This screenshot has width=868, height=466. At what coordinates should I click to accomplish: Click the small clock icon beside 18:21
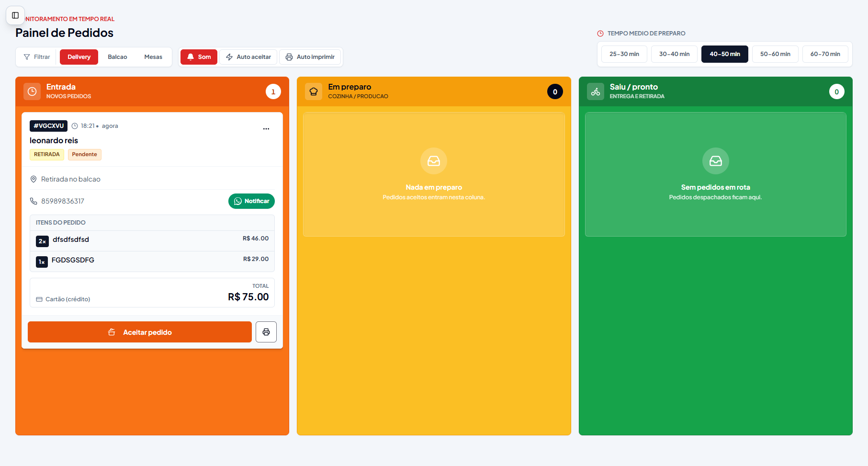pyautogui.click(x=75, y=126)
